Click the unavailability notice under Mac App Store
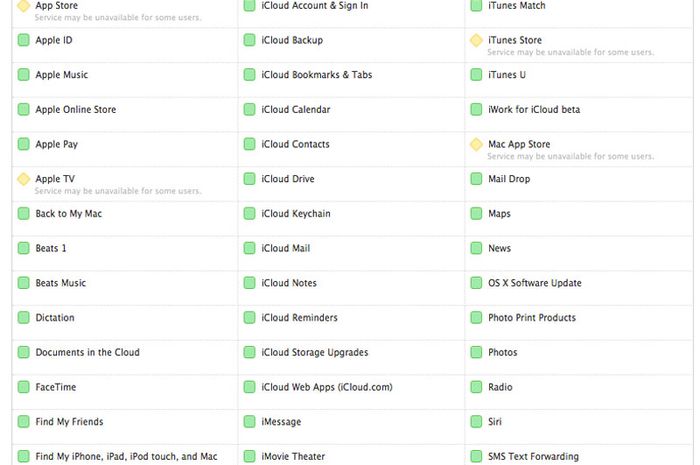The height and width of the screenshot is (465, 700). click(x=571, y=156)
